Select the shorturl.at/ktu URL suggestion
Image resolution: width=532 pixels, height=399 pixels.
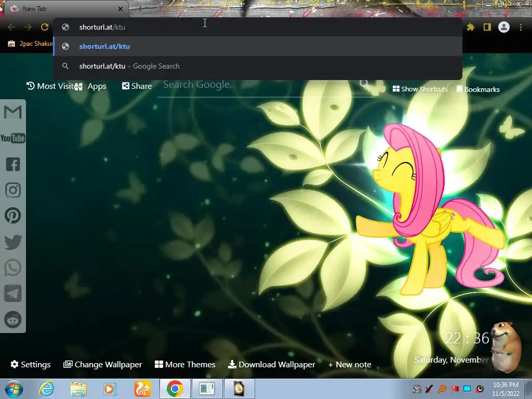tap(258, 46)
